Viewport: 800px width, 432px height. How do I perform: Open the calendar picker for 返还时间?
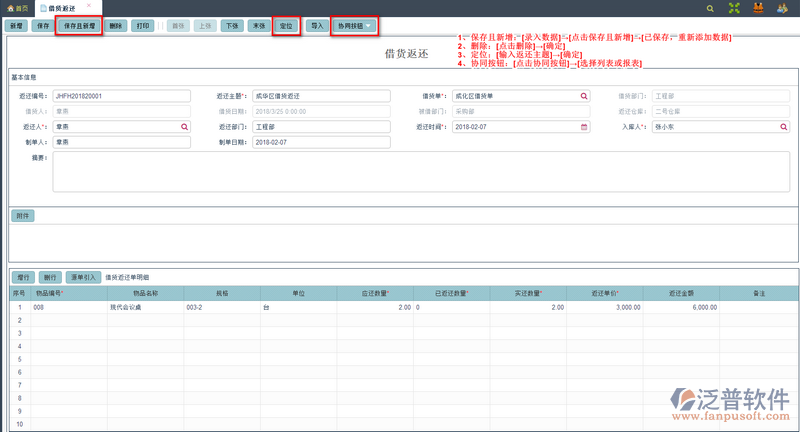pos(585,127)
